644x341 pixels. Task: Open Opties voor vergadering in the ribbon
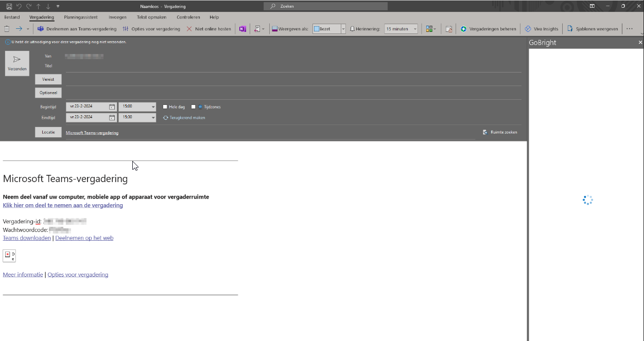click(x=151, y=29)
